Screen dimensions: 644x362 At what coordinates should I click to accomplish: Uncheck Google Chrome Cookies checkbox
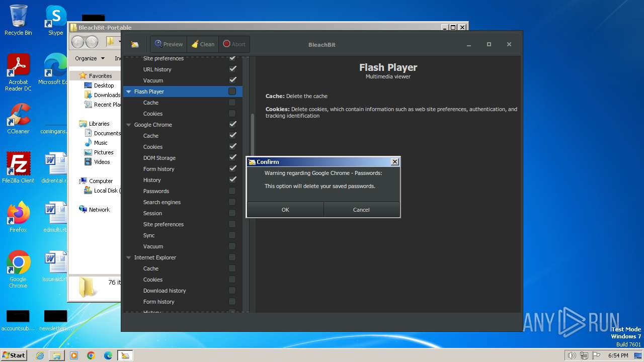233,147
